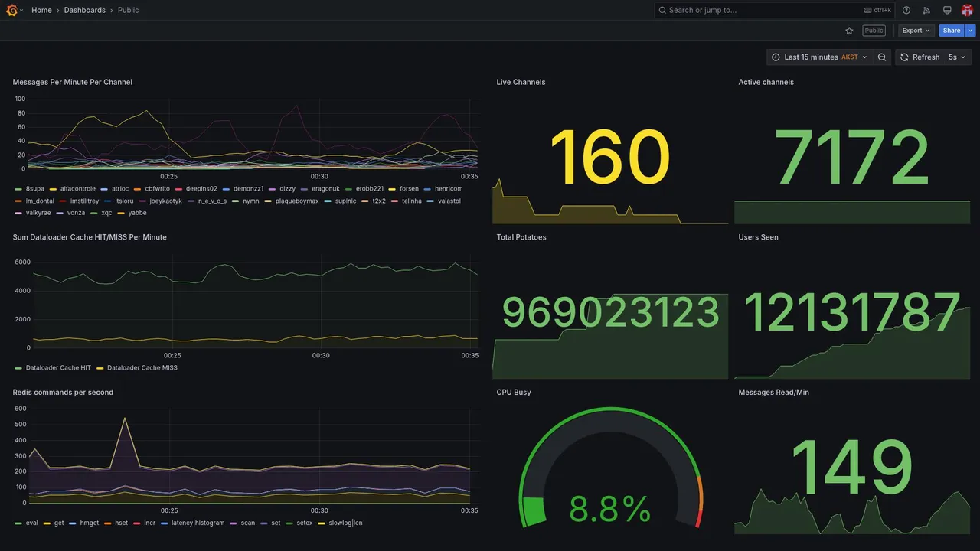This screenshot has height=551, width=980.
Task: Click the Refresh dashboard button
Action: (x=920, y=57)
